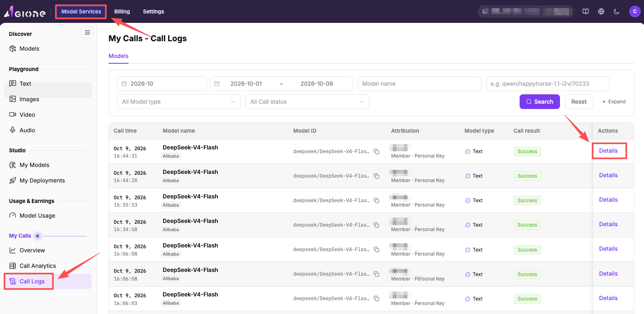Open Call Analytics
Screen dimensions: 644x314
pyautogui.click(x=48, y=266)
